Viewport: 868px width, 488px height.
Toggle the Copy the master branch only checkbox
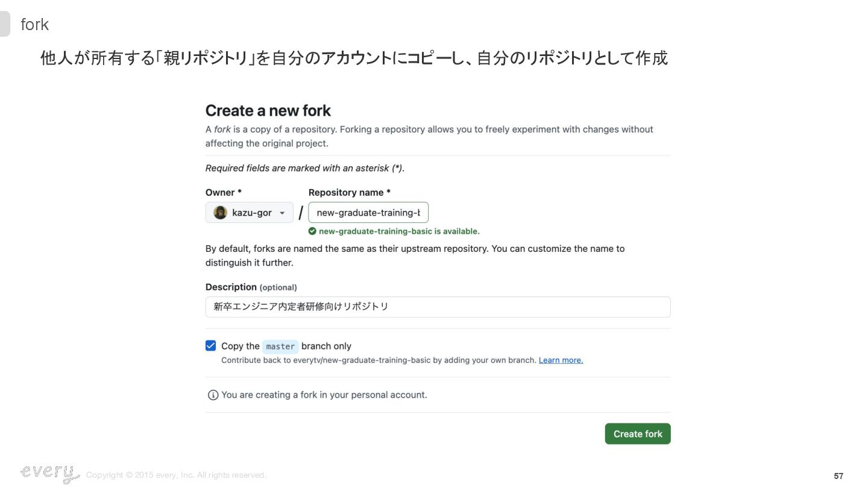coord(211,346)
